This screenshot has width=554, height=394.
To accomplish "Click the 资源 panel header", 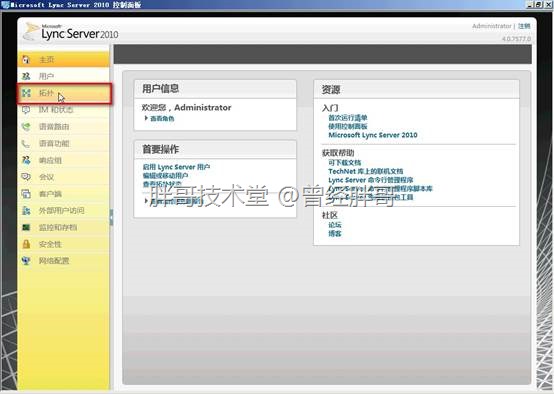I will [x=417, y=89].
